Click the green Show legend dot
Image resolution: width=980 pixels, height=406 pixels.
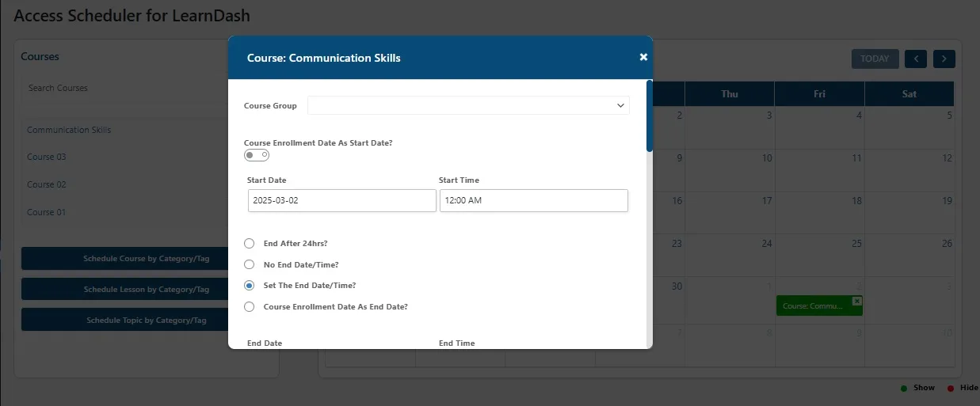(x=904, y=389)
